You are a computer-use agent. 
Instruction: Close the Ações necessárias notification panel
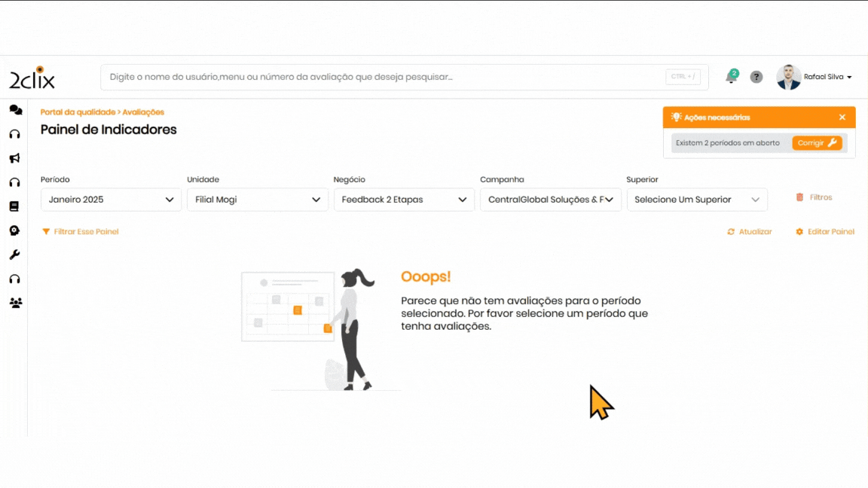842,117
